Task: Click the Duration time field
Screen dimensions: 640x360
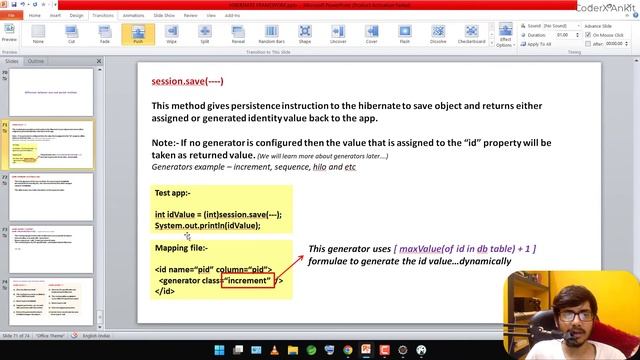Action: tap(564, 35)
